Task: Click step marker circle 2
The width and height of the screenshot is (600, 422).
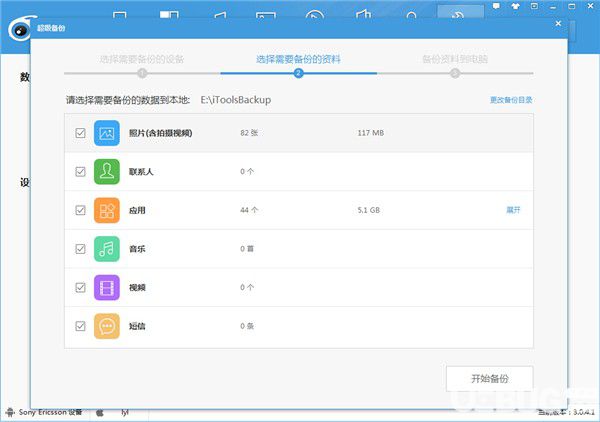Action: click(x=298, y=73)
